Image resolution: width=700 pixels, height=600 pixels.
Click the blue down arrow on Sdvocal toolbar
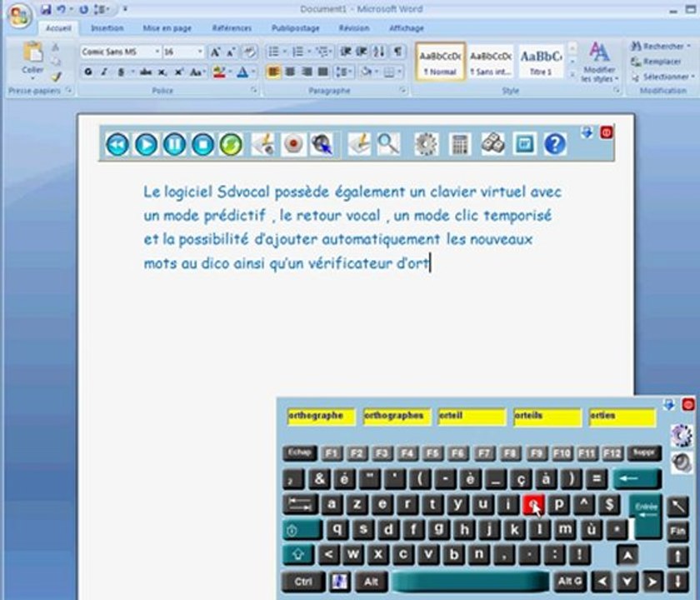(x=587, y=132)
